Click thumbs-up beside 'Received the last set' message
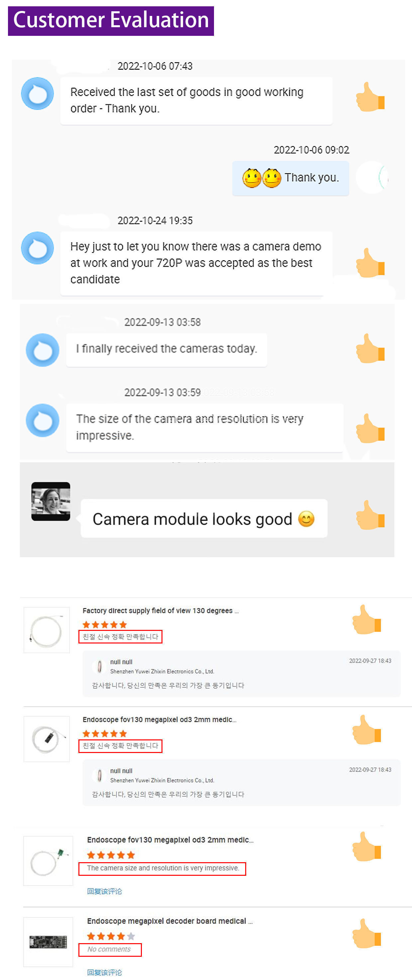This screenshot has height=980, width=412. tap(370, 97)
